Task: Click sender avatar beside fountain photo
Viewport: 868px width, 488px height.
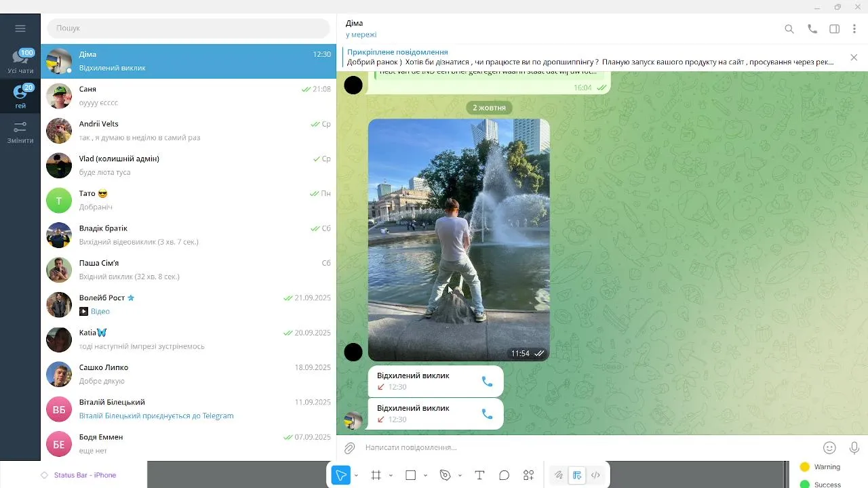Action: point(353,352)
